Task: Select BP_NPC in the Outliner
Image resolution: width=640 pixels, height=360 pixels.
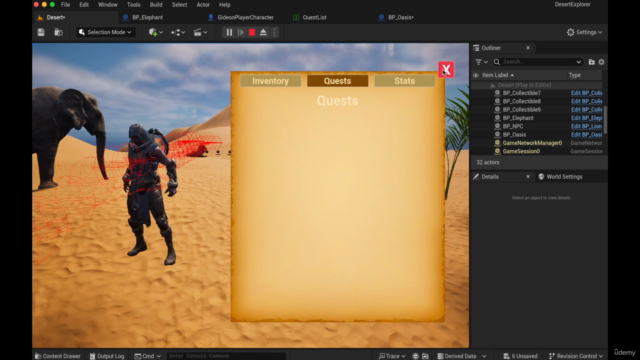Action: click(513, 126)
